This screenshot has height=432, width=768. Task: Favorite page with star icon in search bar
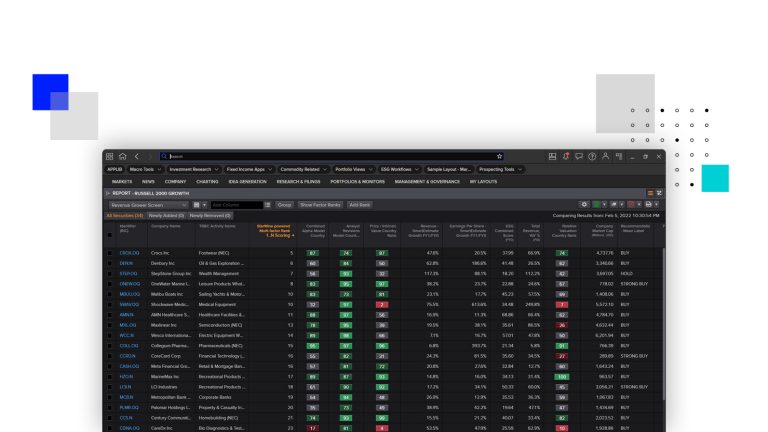click(498, 156)
